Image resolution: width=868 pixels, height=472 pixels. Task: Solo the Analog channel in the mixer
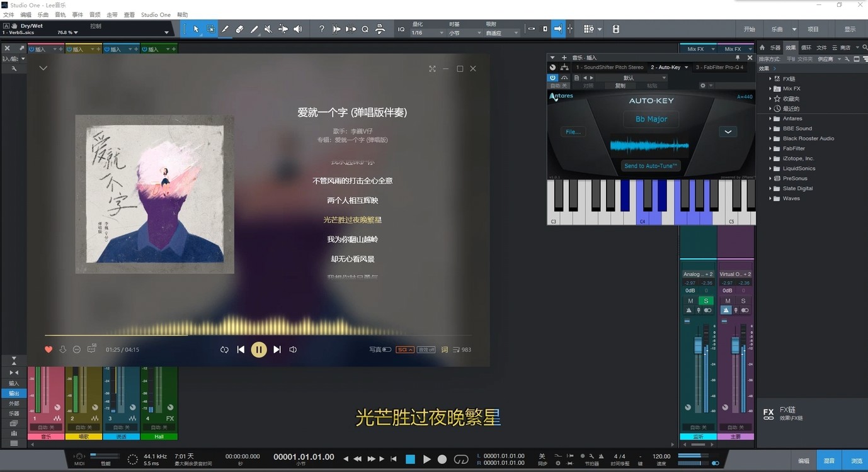click(x=705, y=301)
